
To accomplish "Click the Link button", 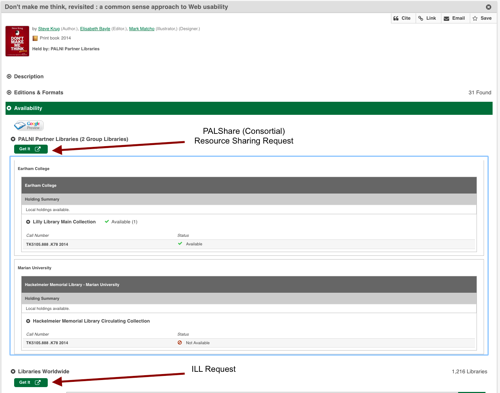I will [x=428, y=18].
